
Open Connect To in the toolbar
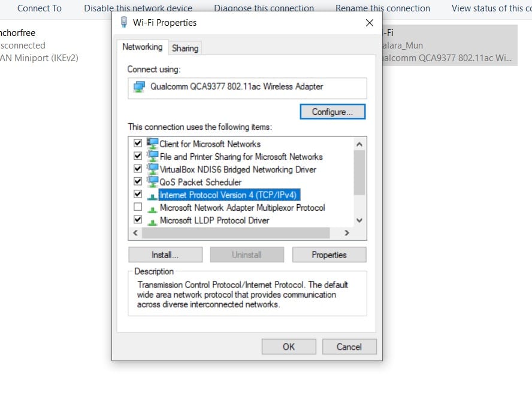pos(40,8)
